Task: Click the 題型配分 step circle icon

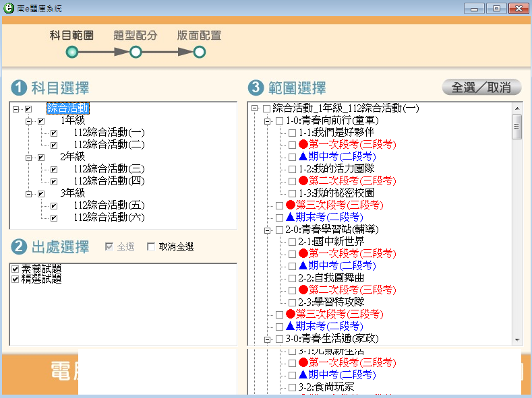Action: (x=136, y=52)
